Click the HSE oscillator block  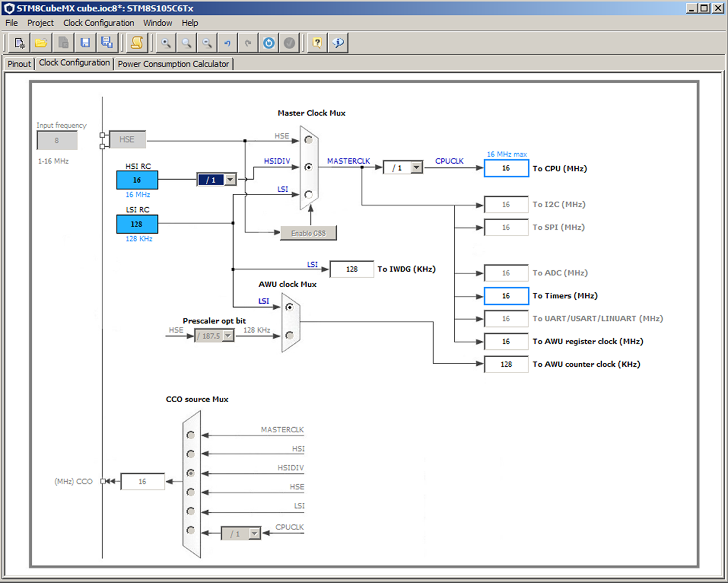(x=127, y=139)
